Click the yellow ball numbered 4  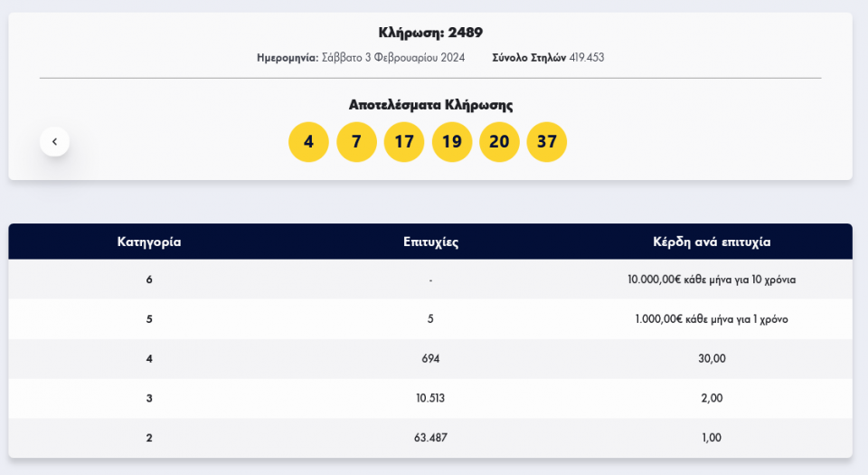pos(308,142)
